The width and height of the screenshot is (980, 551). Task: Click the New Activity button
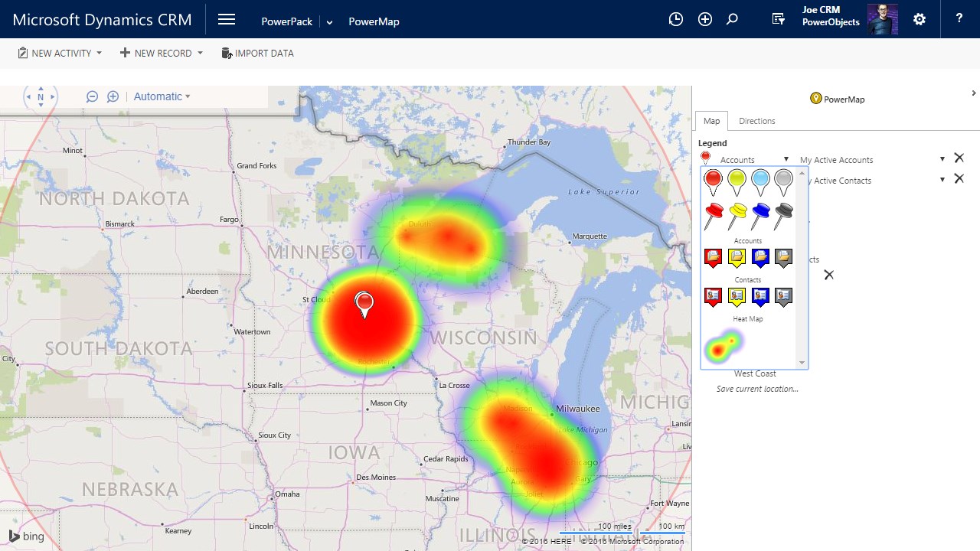pos(54,53)
